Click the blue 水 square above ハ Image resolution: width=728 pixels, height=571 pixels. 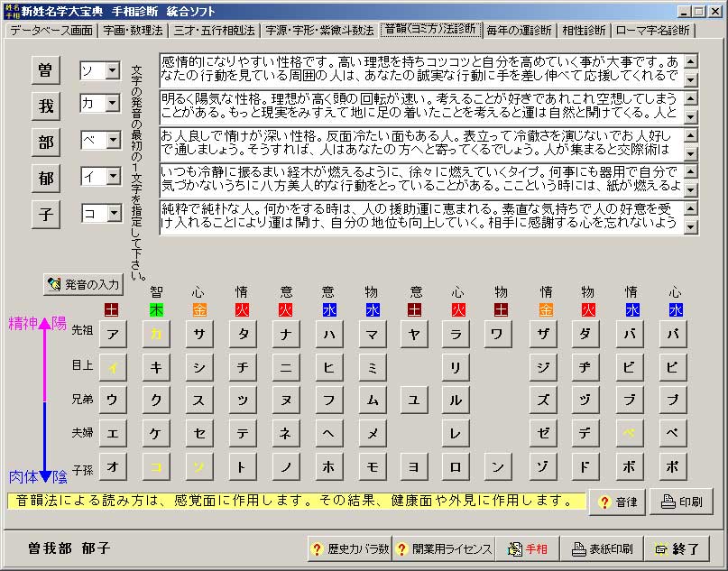[x=329, y=309]
